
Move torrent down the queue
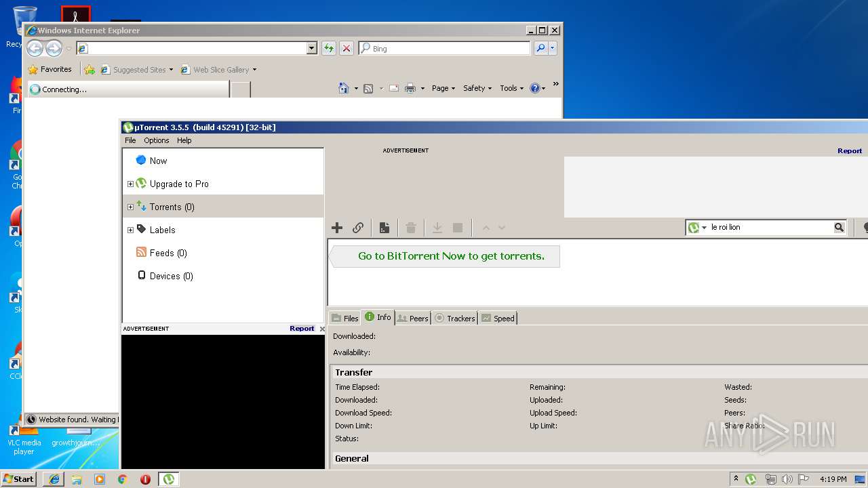point(502,228)
